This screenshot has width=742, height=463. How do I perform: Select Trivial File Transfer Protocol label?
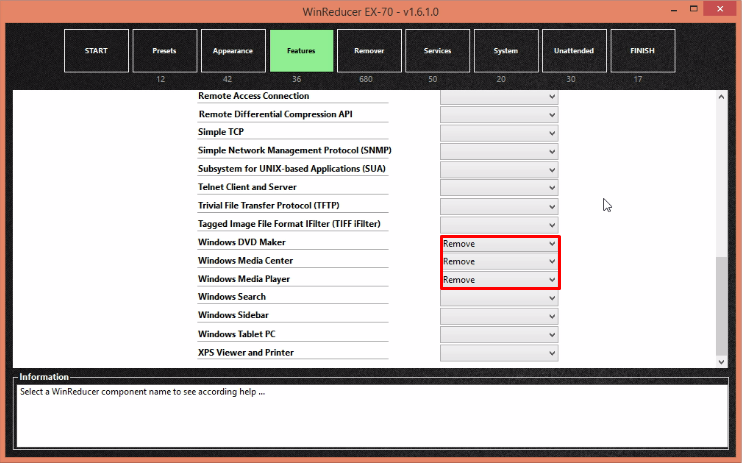coord(268,205)
